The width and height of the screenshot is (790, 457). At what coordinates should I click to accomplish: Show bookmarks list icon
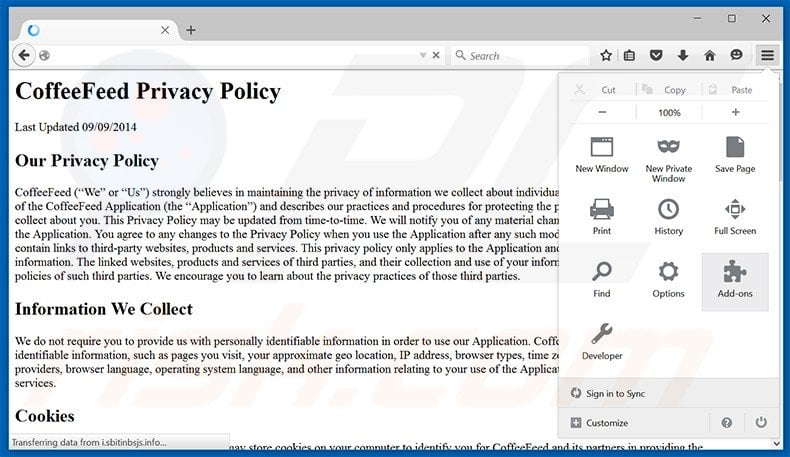(629, 55)
